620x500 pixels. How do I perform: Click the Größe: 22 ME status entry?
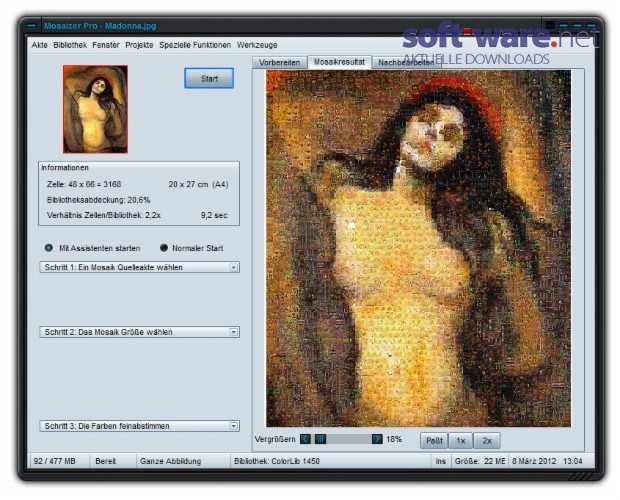pyautogui.click(x=480, y=461)
